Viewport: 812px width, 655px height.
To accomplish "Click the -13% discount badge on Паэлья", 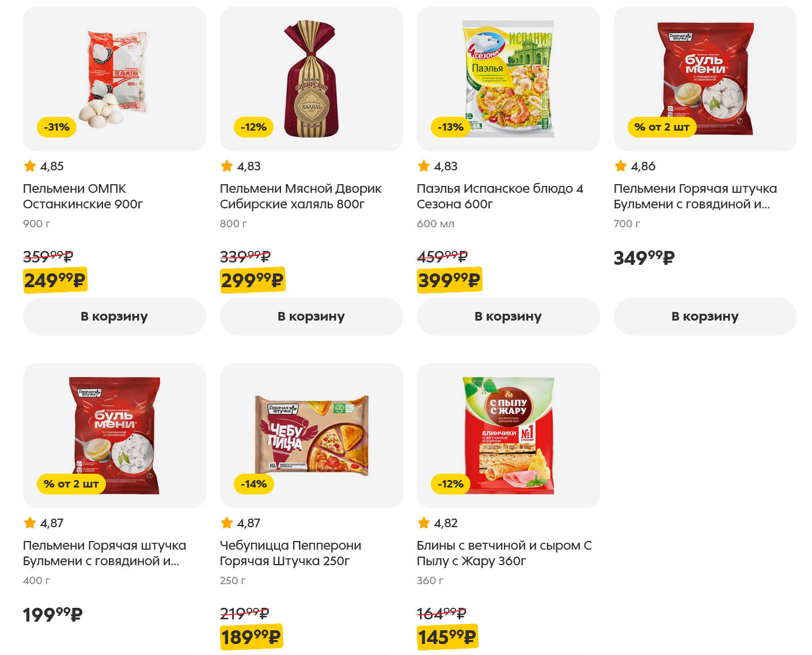I will (x=450, y=127).
